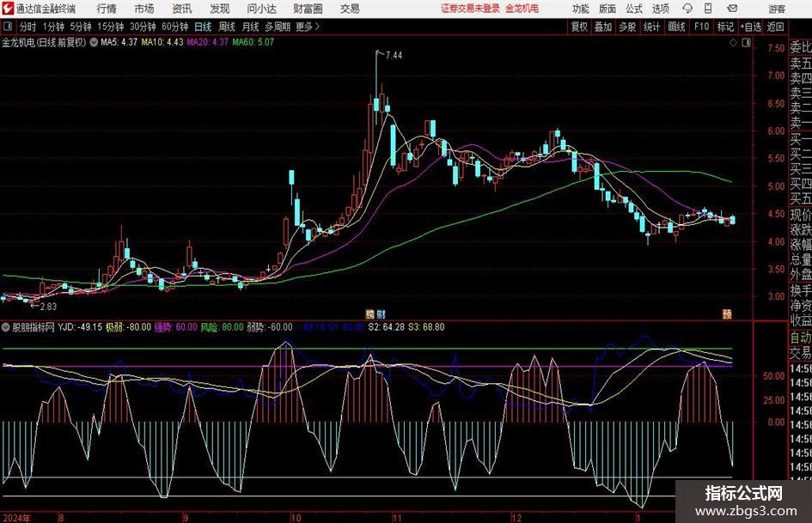Toggle the left sidebar panel icon
This screenshot has width=812, height=523.
tap(8, 27)
